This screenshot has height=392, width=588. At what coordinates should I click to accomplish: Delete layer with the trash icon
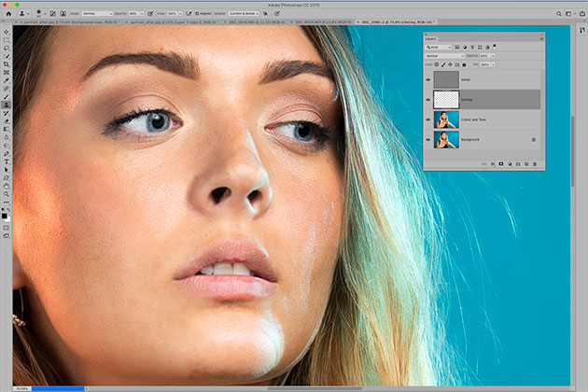535,164
